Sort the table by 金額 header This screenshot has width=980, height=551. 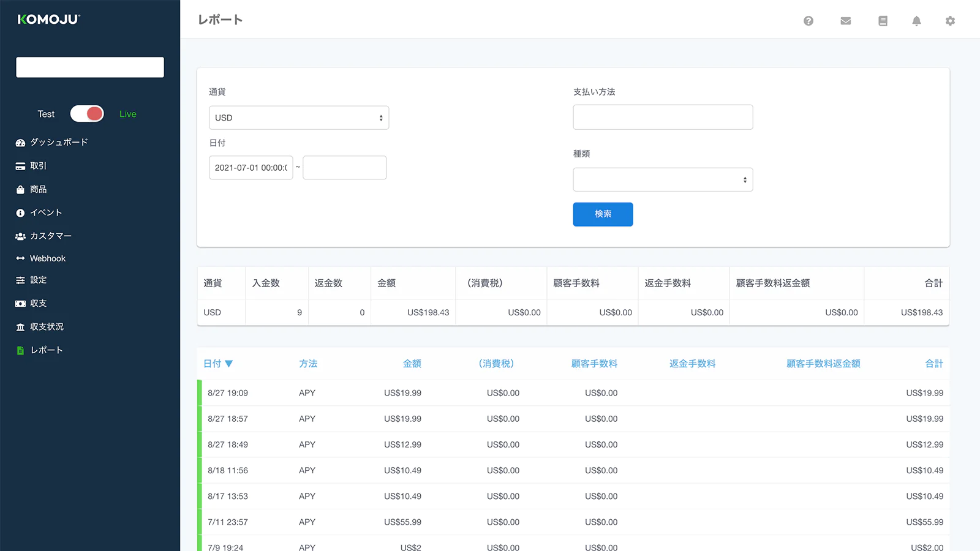(412, 364)
